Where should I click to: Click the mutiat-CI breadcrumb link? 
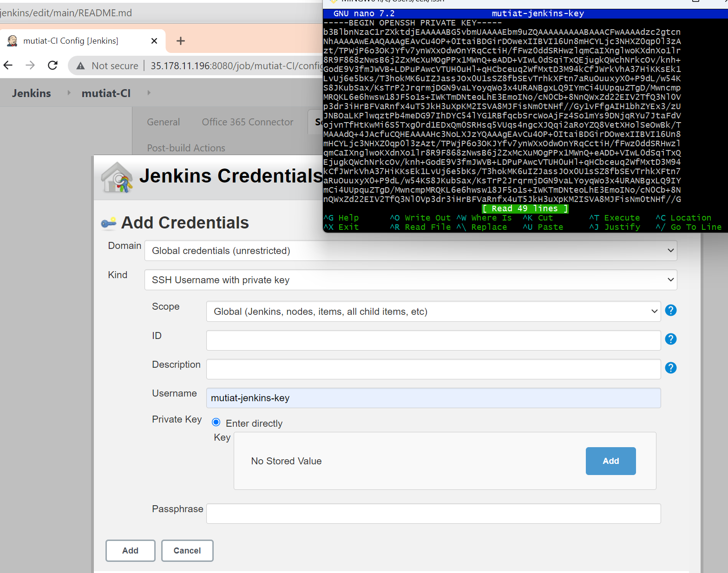(106, 93)
